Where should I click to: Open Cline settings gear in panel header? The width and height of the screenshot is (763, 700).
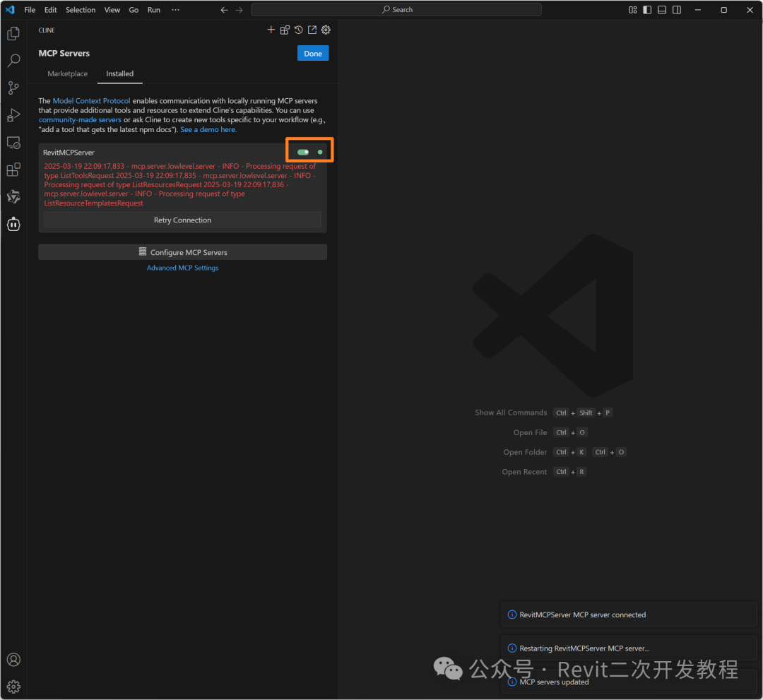point(326,30)
